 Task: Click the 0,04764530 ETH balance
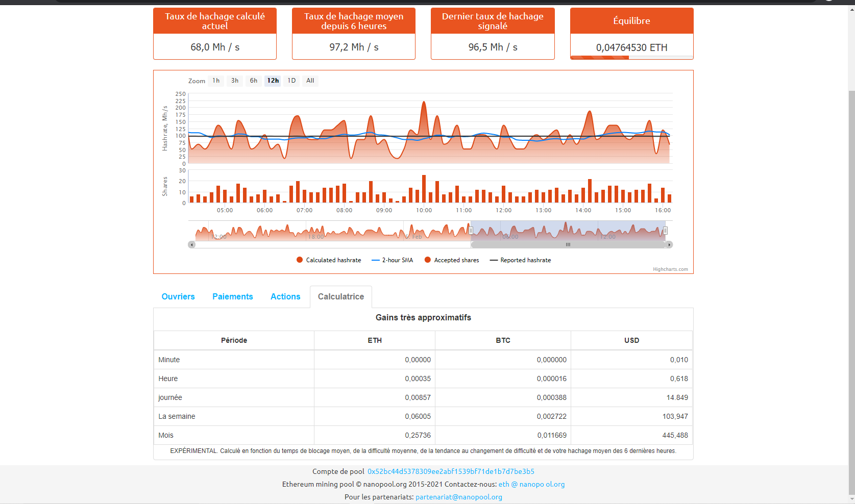point(632,47)
